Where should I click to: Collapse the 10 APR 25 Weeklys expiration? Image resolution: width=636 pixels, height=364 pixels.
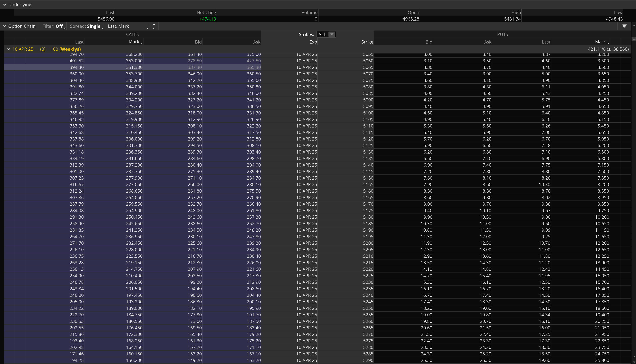point(9,49)
